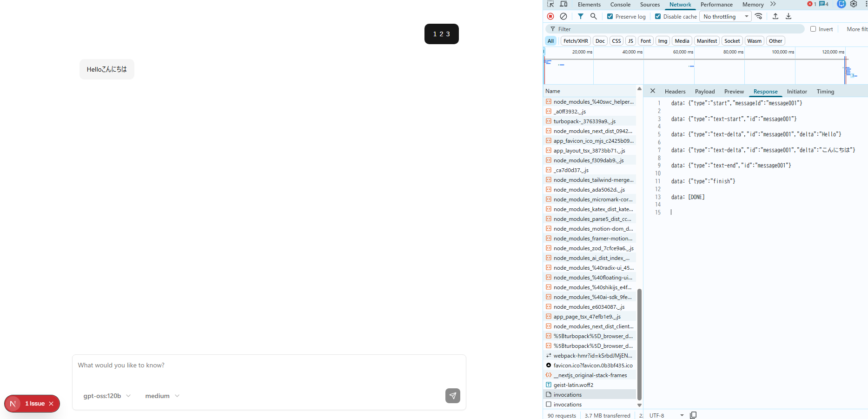The image size is (868, 419).
Task: Open the Payload tab of the request
Action: tap(705, 91)
